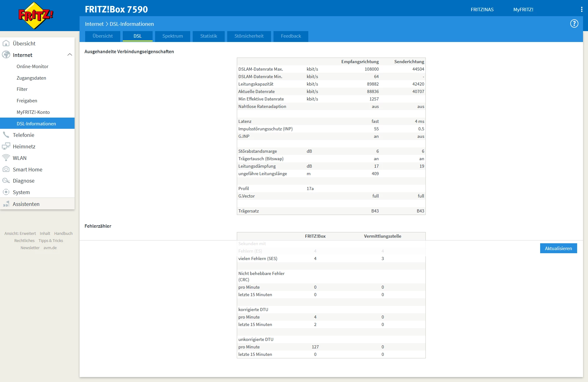Screen dimensions: 588x382
Task: Click the Smart Home icon
Action: (6, 169)
